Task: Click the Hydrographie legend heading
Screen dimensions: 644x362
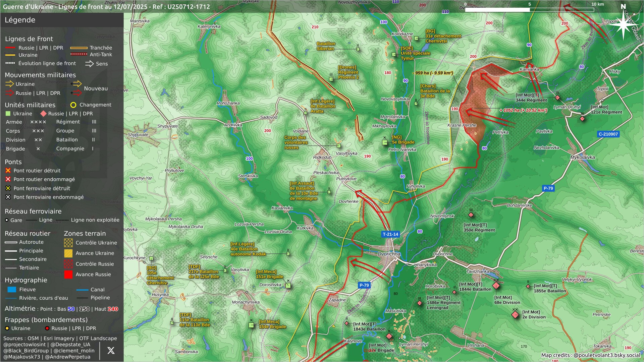Action: 26,280
